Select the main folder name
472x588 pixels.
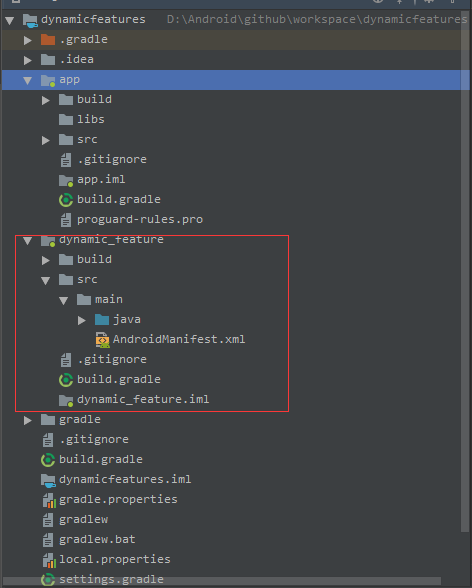pyautogui.click(x=109, y=300)
